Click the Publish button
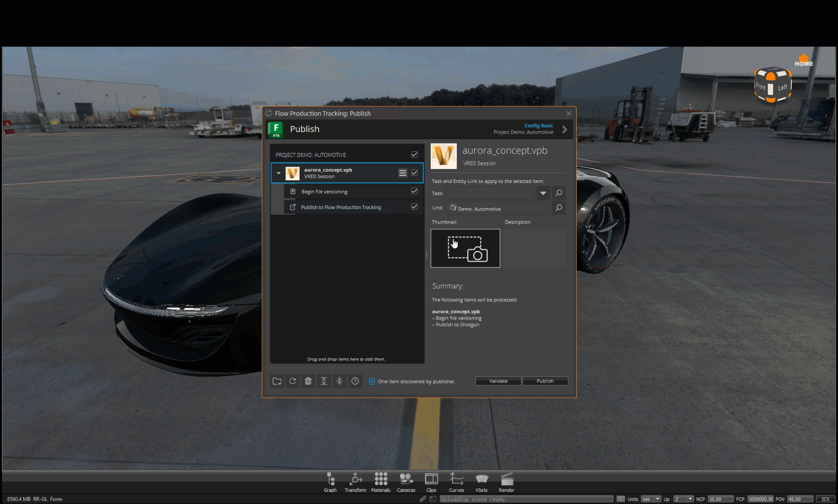Viewport: 838px width, 504px height. coord(545,381)
